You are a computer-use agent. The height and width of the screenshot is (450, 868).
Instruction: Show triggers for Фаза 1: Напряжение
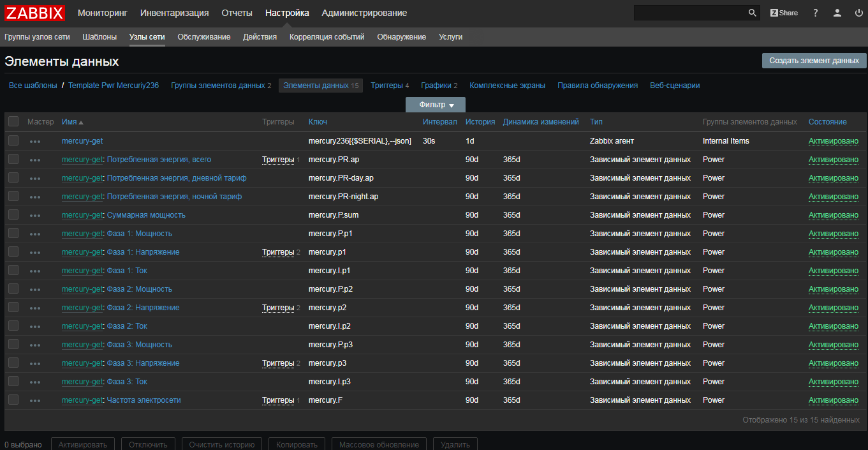[x=277, y=252]
